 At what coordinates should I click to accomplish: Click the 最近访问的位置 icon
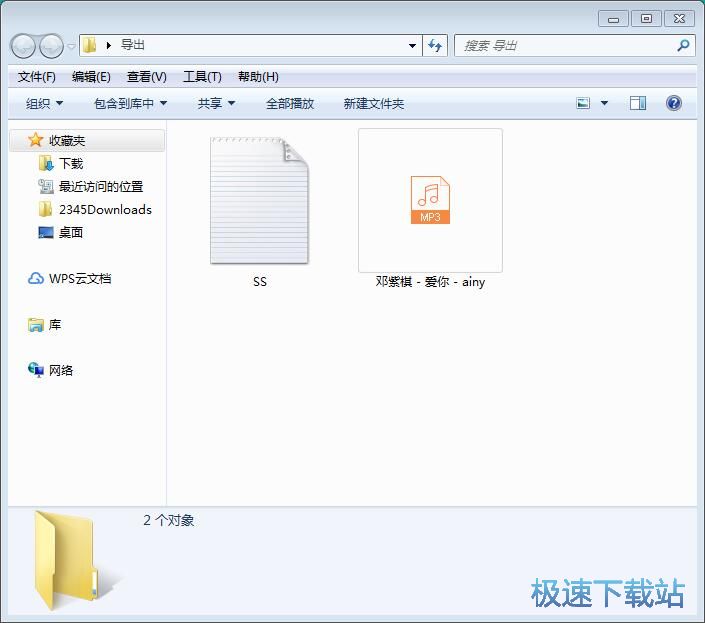pos(46,187)
